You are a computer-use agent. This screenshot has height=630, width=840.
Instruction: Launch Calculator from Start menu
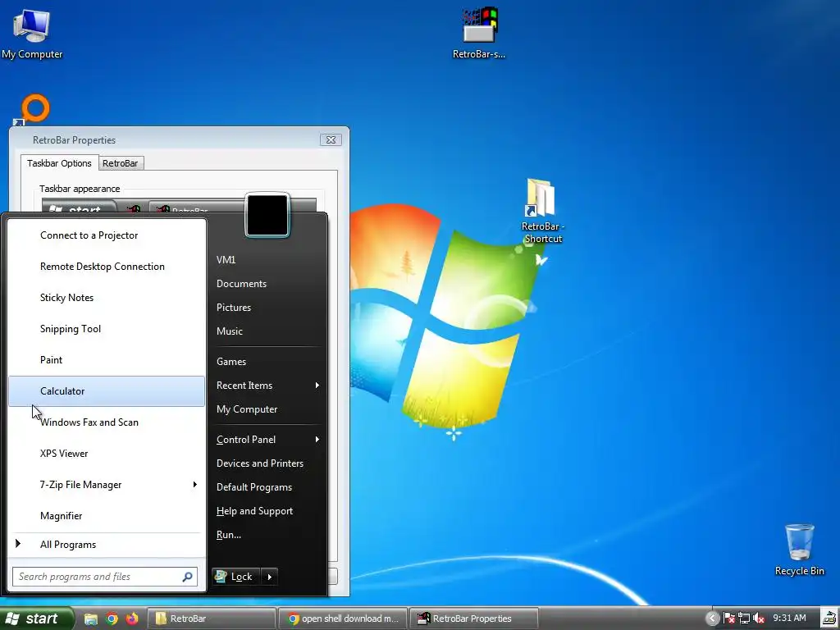(107, 391)
